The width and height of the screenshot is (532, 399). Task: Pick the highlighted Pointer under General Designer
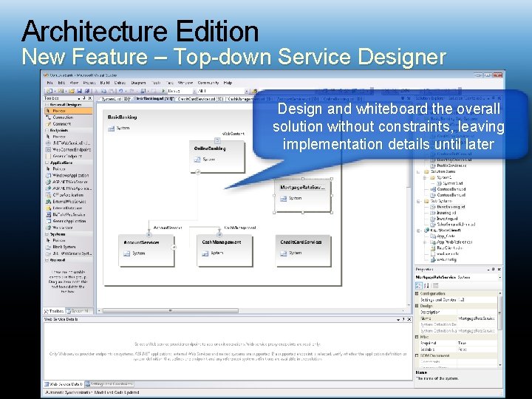(68, 111)
